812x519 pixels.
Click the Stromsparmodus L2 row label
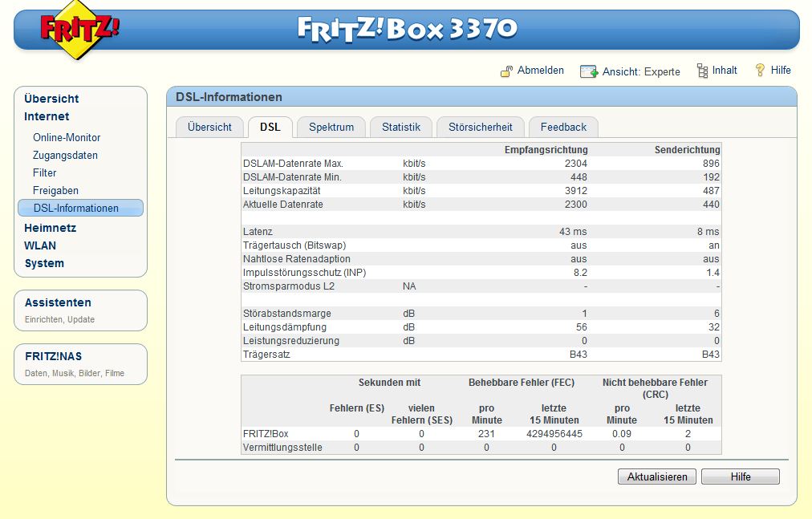click(289, 286)
